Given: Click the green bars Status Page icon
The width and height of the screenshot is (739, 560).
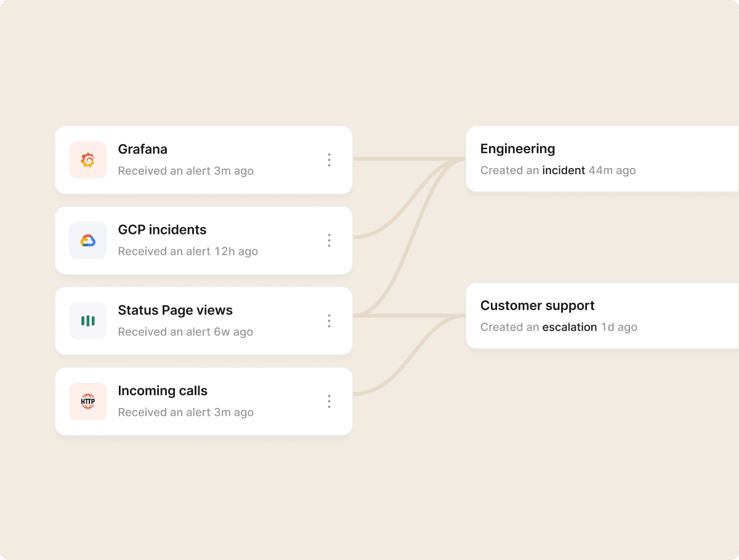Looking at the screenshot, I should pos(88,321).
